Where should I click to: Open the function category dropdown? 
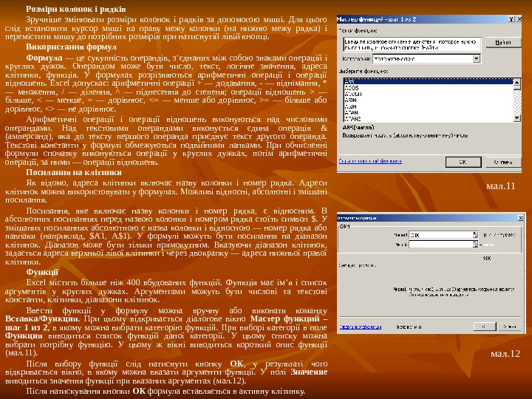point(477,58)
